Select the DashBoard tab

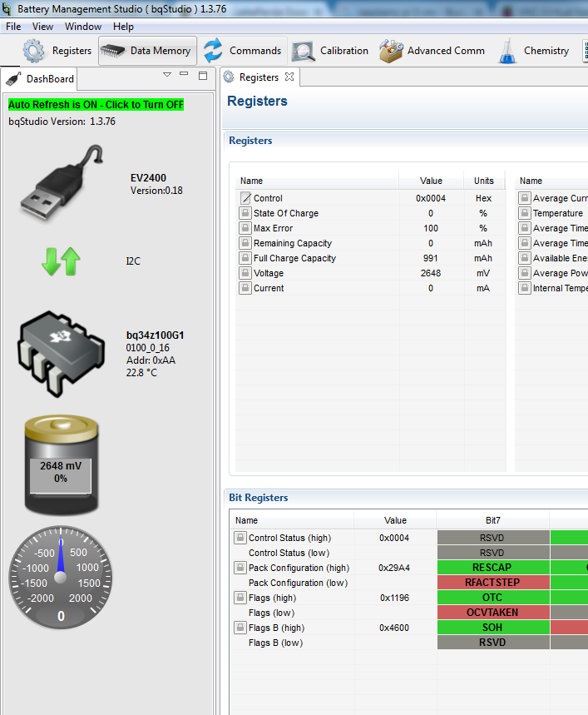(x=39, y=79)
